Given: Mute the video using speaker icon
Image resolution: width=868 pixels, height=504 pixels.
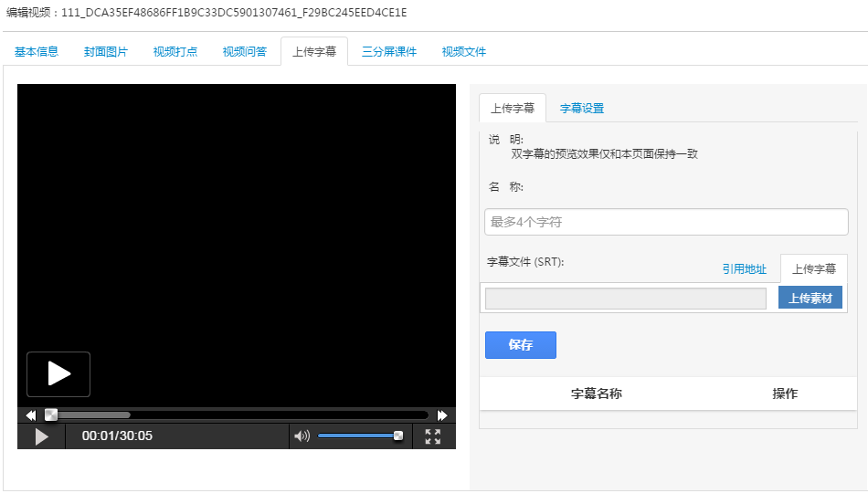Looking at the screenshot, I should [302, 436].
